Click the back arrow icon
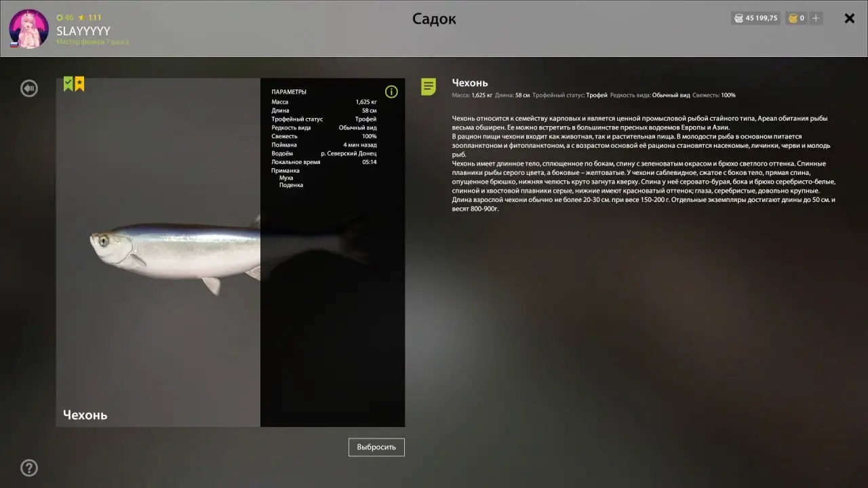The height and width of the screenshot is (488, 868). pyautogui.click(x=29, y=88)
